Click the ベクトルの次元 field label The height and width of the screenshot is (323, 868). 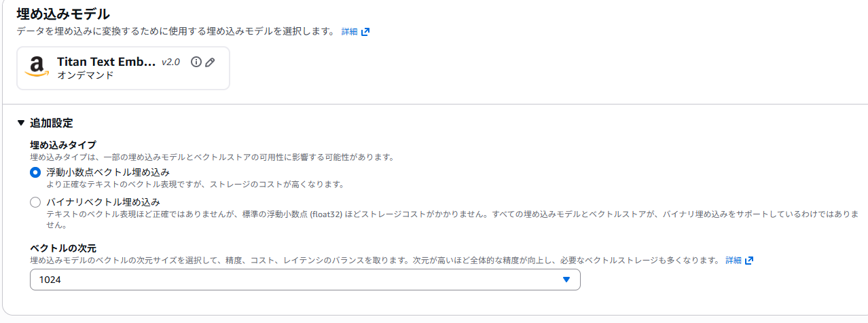68,248
